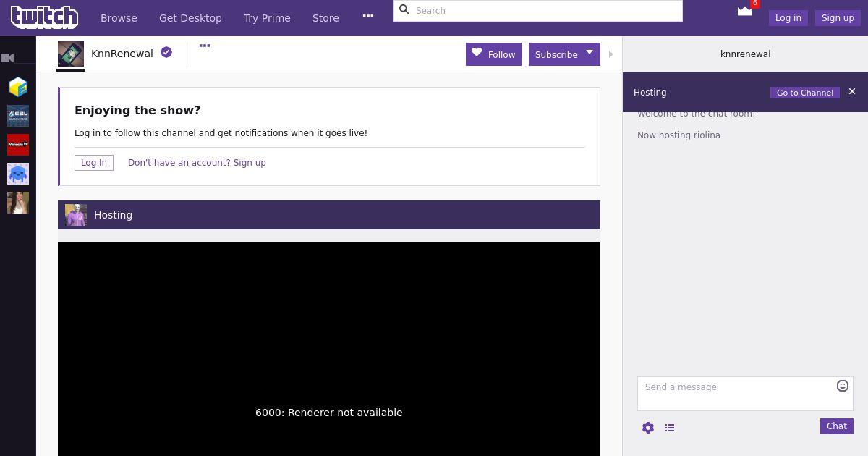
Task: Open the blue robot channel in sidebar
Action: pyautogui.click(x=18, y=174)
